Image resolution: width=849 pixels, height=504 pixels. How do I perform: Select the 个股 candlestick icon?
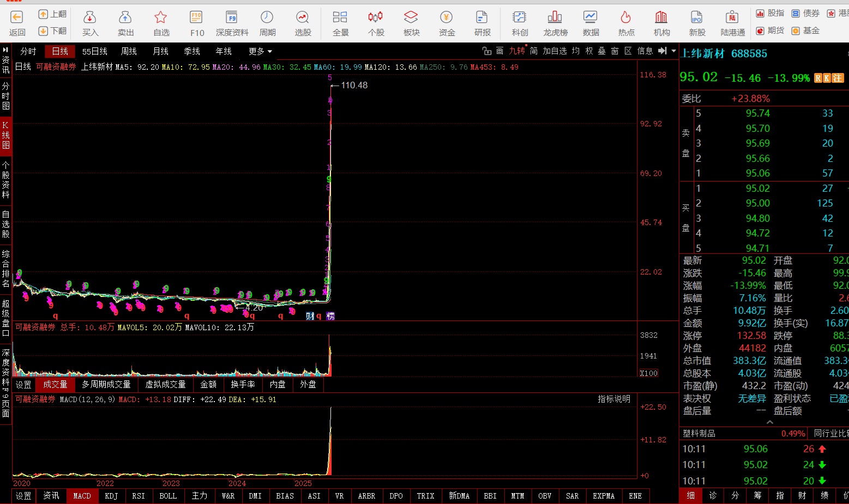click(x=376, y=17)
